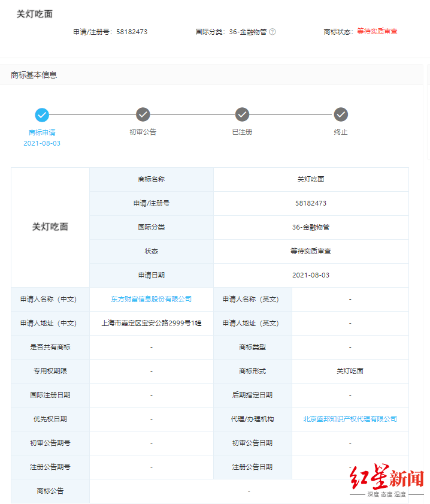The height and width of the screenshot is (504, 430).
Task: Click the 红星新闻 watermark logo
Action: click(387, 480)
